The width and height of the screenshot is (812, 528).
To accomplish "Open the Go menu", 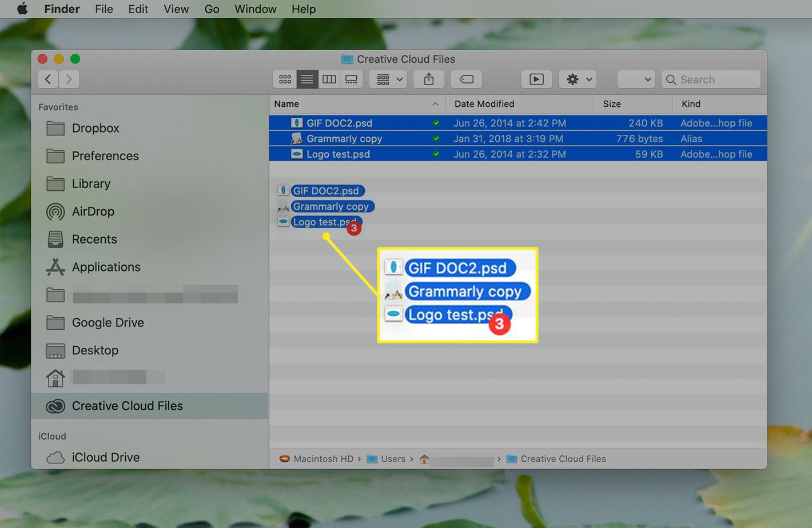I will (212, 9).
